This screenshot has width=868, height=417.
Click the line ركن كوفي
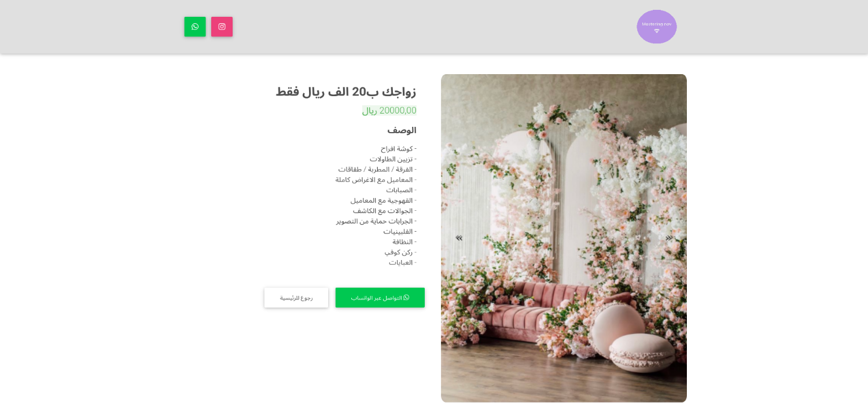click(x=400, y=253)
